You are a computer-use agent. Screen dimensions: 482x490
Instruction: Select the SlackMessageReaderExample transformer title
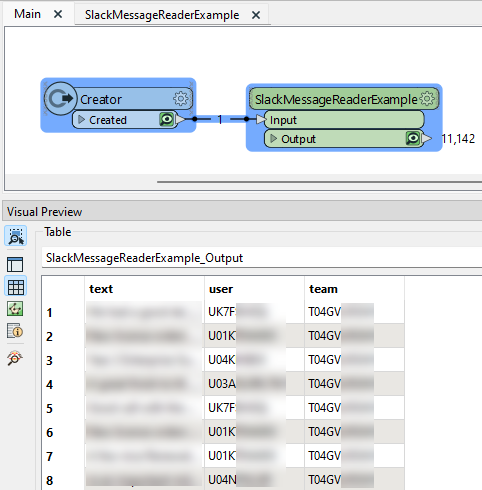336,99
